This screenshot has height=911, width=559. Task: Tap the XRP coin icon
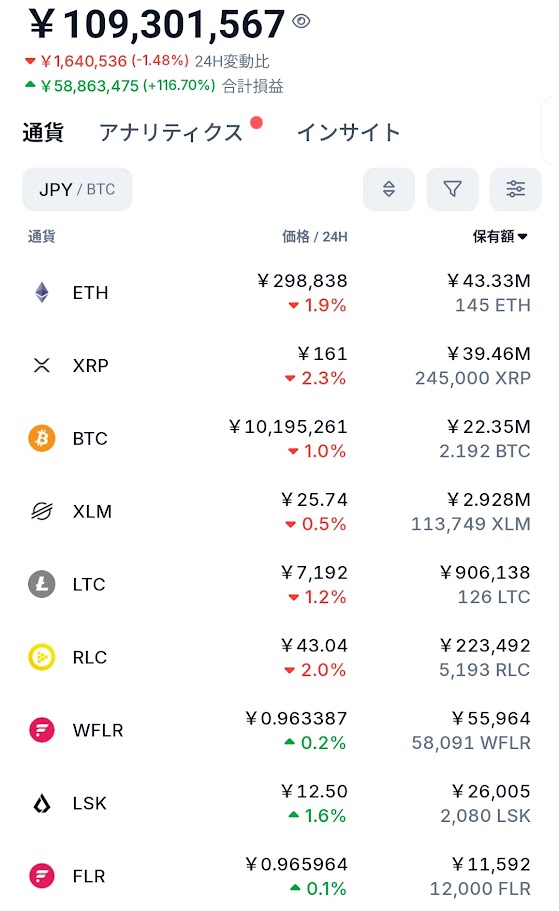(42, 365)
